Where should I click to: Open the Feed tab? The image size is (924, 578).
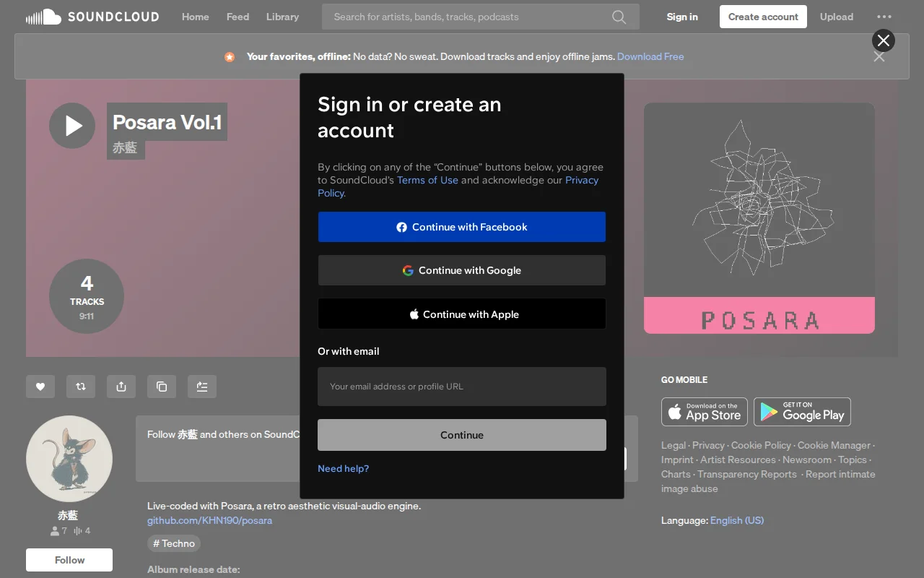[x=237, y=17]
